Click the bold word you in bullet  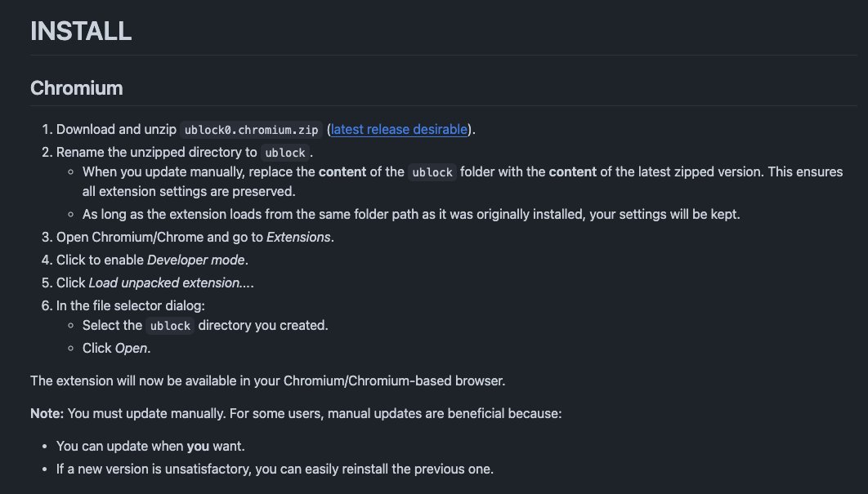tap(198, 447)
